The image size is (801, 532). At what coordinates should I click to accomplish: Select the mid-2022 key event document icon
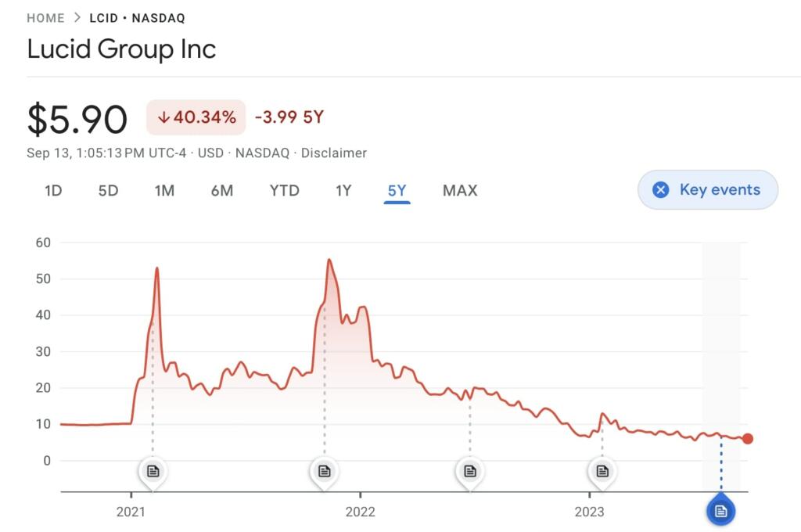(x=469, y=471)
